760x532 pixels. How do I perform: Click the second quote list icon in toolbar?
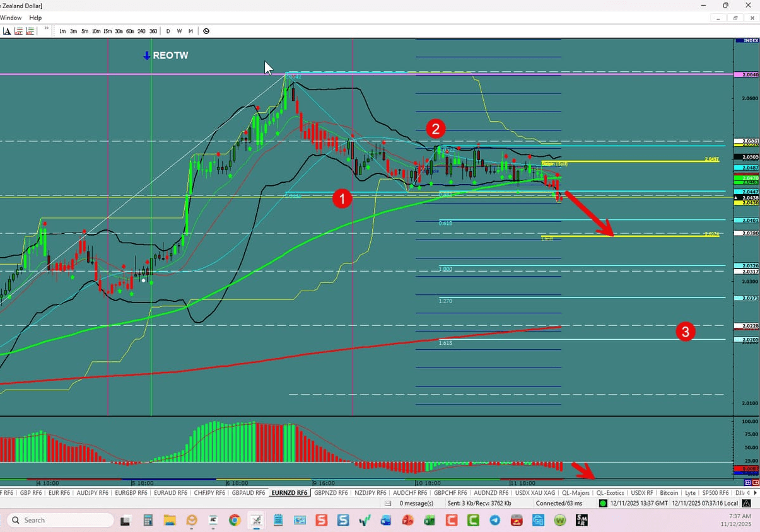point(30,30)
